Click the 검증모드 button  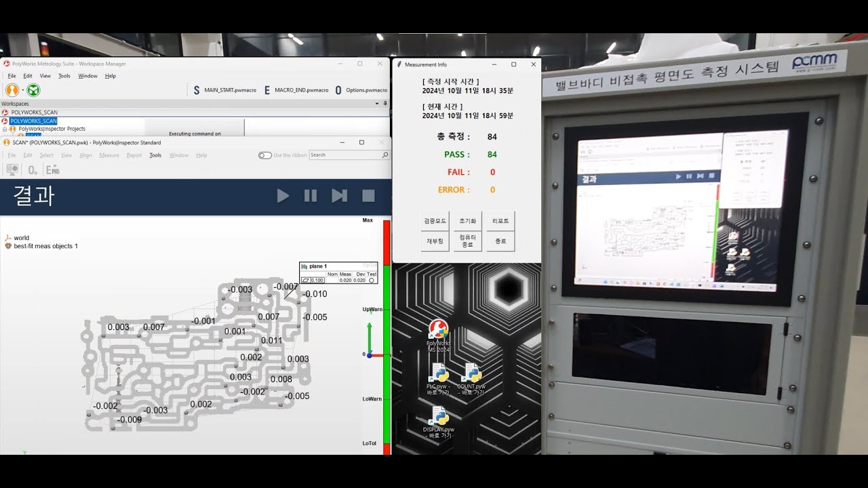(435, 221)
